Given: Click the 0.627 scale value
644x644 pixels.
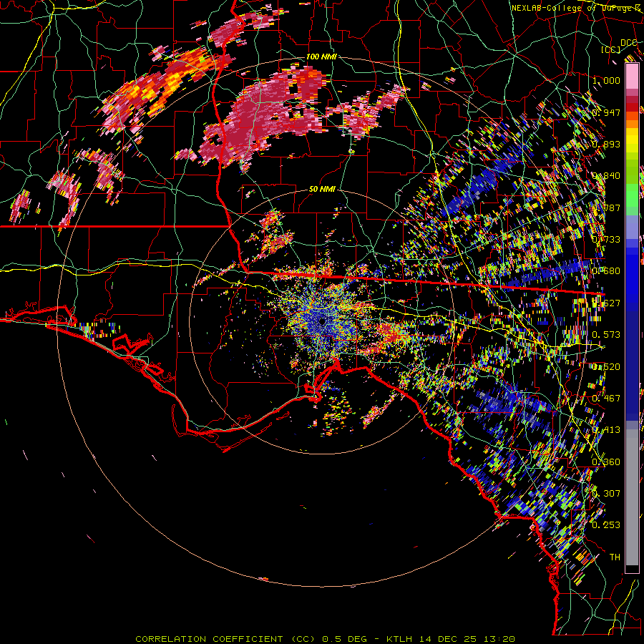Looking at the screenshot, I should [606, 303].
